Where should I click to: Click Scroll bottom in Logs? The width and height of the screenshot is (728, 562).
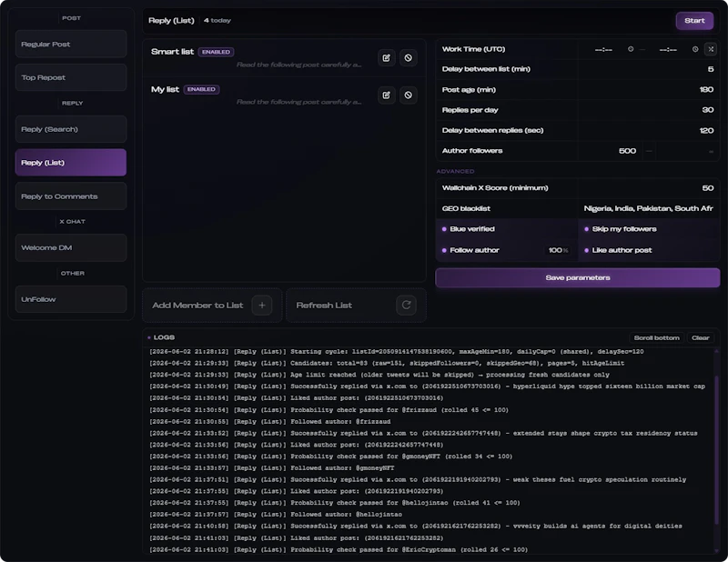pyautogui.click(x=656, y=338)
